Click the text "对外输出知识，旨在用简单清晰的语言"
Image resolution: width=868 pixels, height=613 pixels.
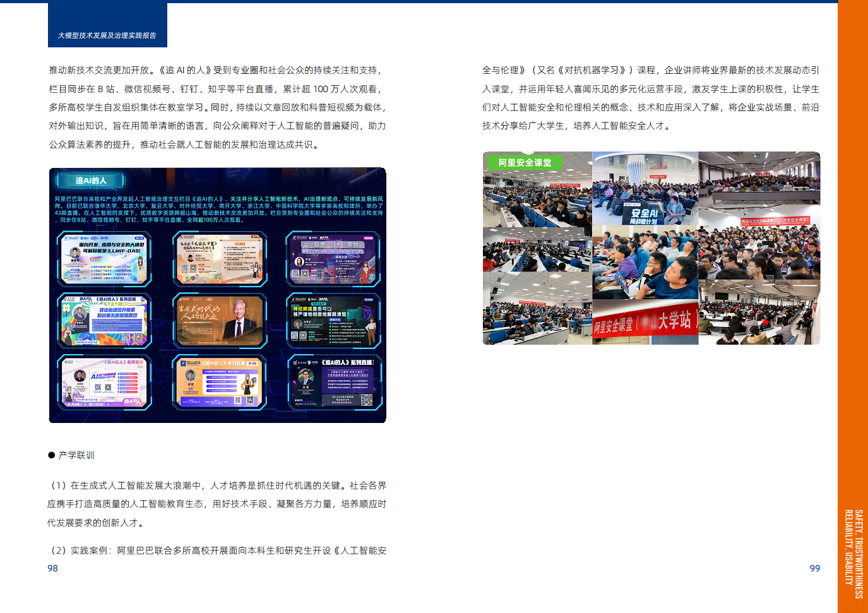pyautogui.click(x=126, y=126)
